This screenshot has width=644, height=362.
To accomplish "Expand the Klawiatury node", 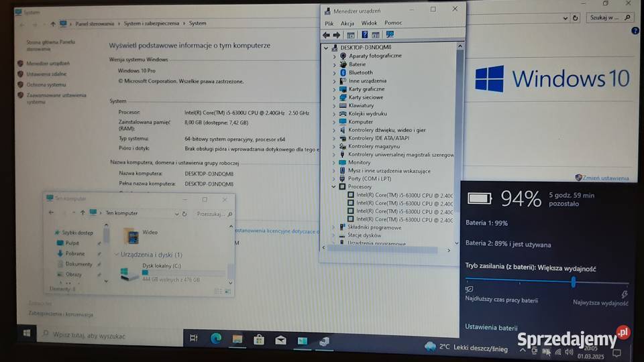I will (x=334, y=106).
